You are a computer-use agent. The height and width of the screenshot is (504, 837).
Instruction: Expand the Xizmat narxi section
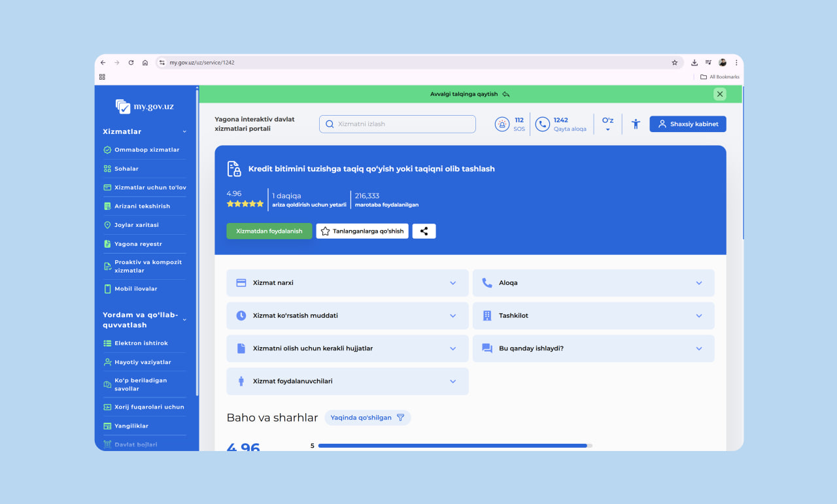tap(347, 283)
